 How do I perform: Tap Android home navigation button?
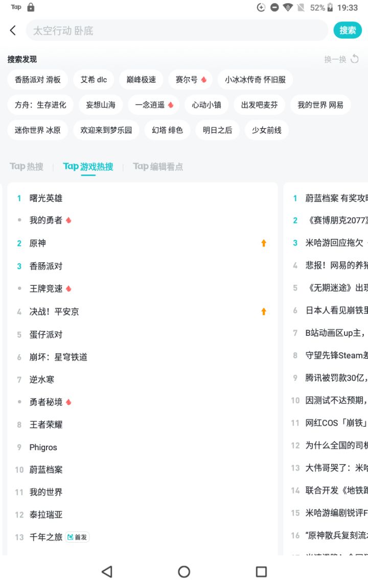(184, 572)
